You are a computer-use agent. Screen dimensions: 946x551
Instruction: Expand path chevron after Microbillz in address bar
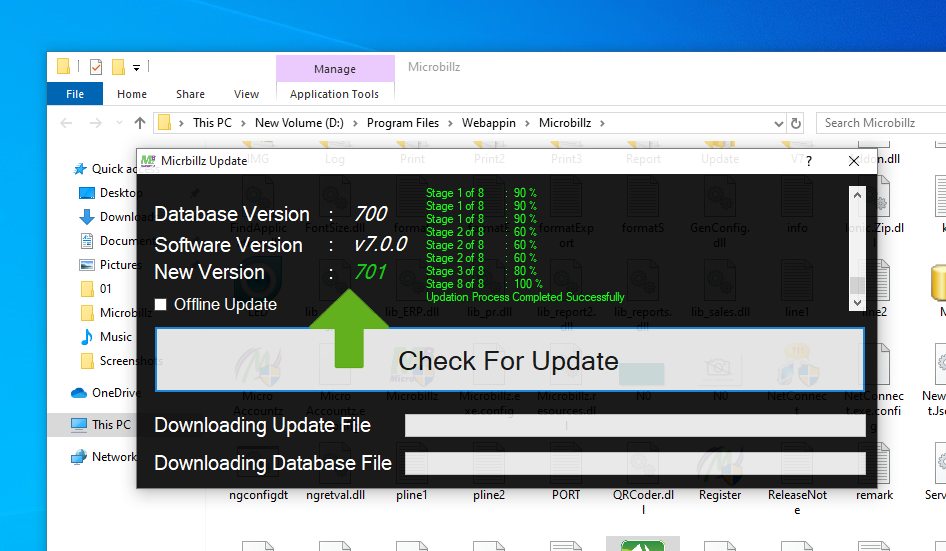[x=602, y=123]
